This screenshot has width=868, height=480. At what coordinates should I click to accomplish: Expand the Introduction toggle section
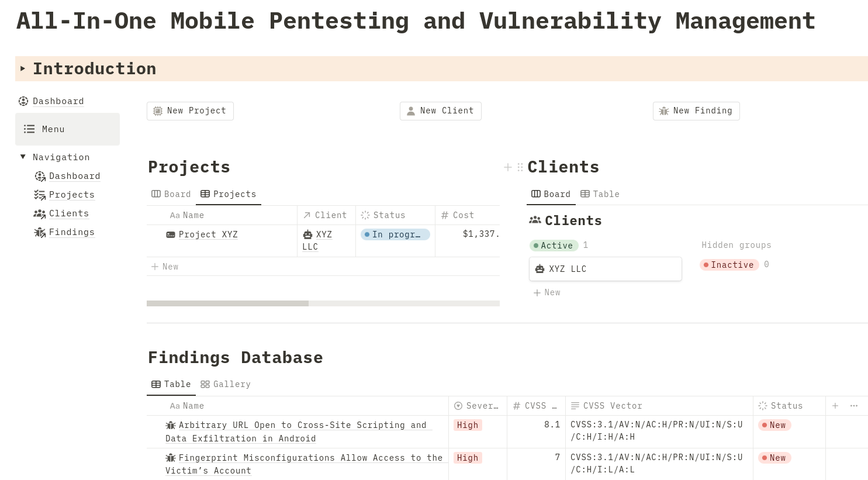click(x=23, y=68)
